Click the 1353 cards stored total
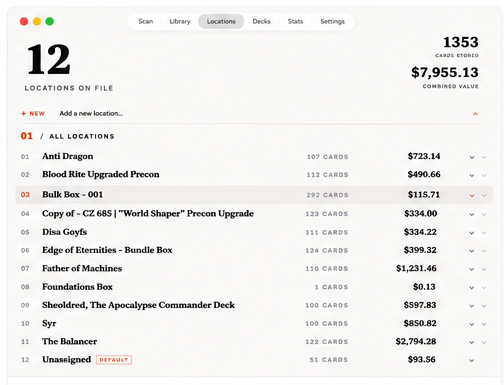Screen dimensions: 504x385 461,42
